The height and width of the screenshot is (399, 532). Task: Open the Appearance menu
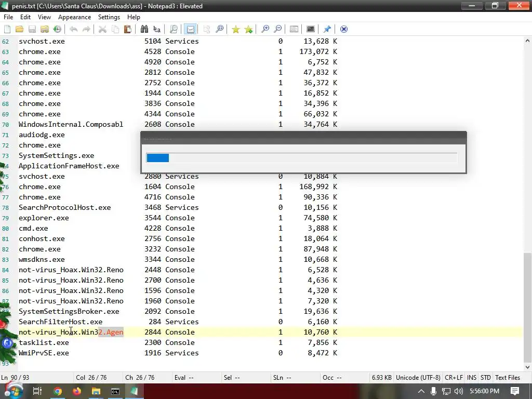(74, 17)
